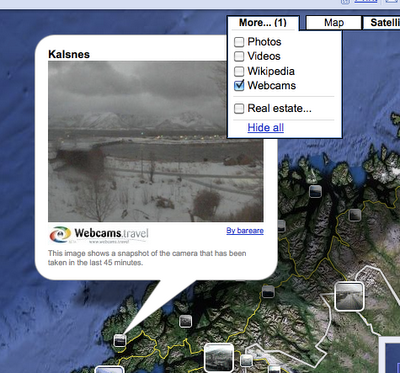
Task: Uncheck the Webcams layer checkbox
Action: pos(239,86)
